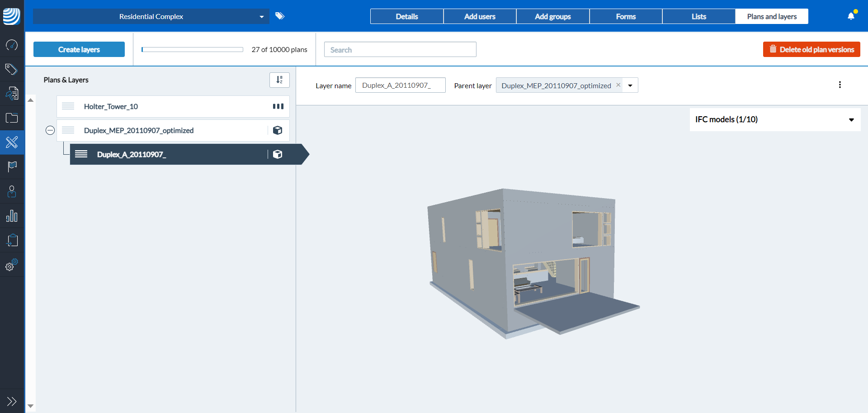Select the Tags icon in the sidebar
Screen dimensions: 868x413
[x=12, y=69]
